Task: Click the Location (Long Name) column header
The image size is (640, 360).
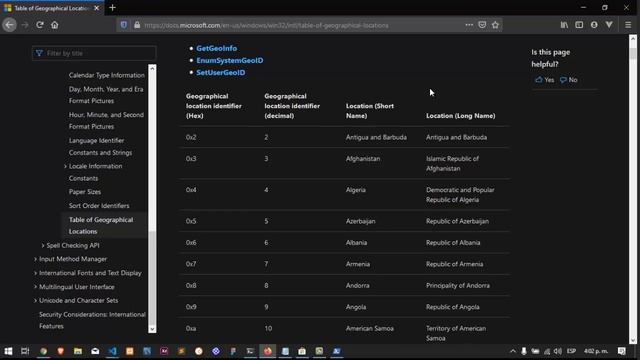Action: pyautogui.click(x=460, y=116)
